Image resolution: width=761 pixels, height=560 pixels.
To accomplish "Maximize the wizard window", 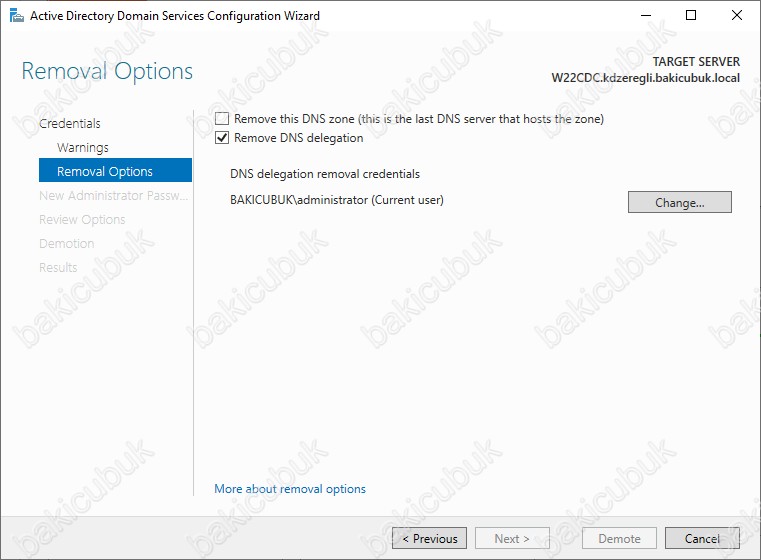I will pyautogui.click(x=691, y=16).
